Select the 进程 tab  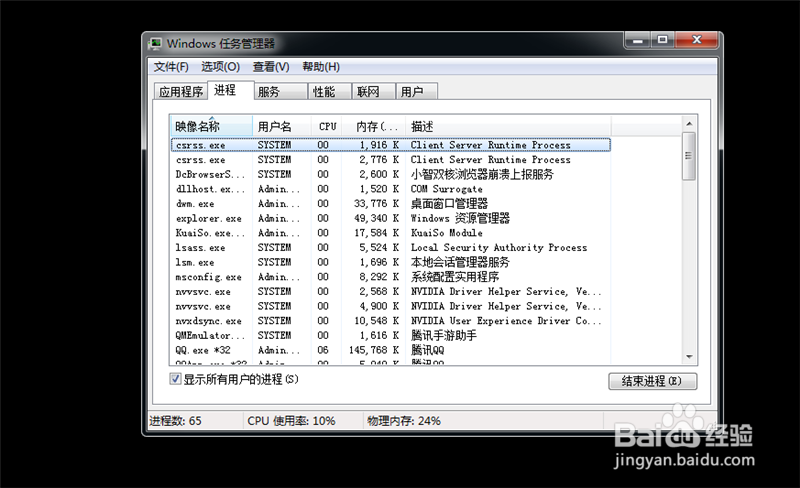click(230, 90)
